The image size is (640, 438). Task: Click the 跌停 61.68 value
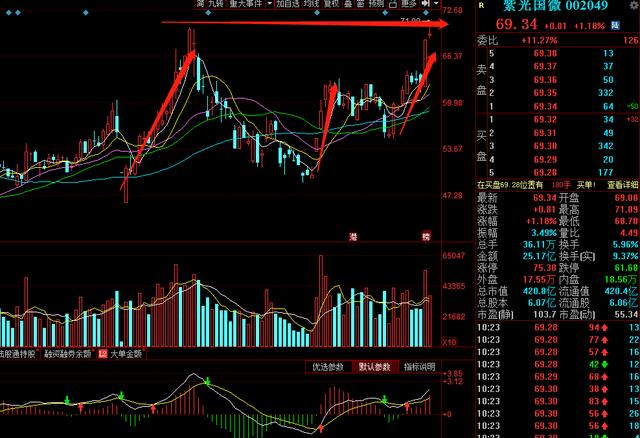pos(626,268)
